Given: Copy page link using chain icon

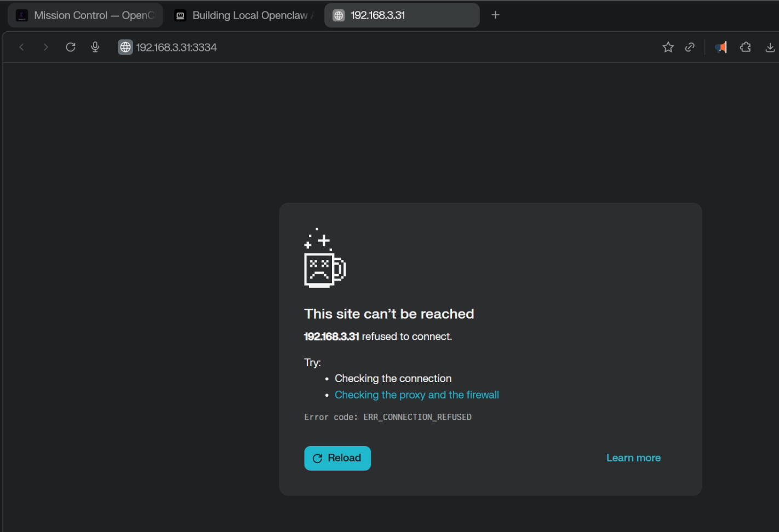Looking at the screenshot, I should point(690,47).
